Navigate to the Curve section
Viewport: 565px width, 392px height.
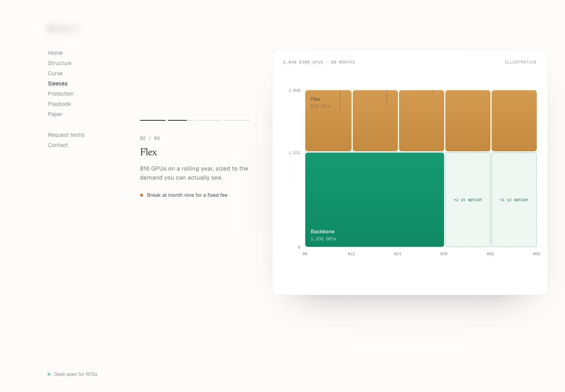(x=55, y=73)
